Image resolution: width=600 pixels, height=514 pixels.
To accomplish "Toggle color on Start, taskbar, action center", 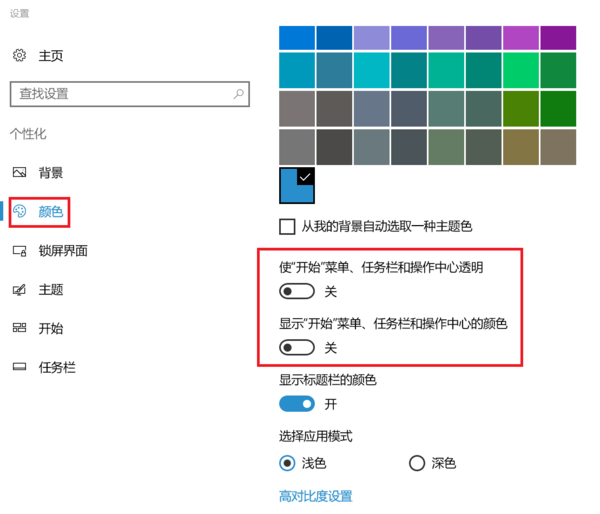I will pyautogui.click(x=297, y=348).
